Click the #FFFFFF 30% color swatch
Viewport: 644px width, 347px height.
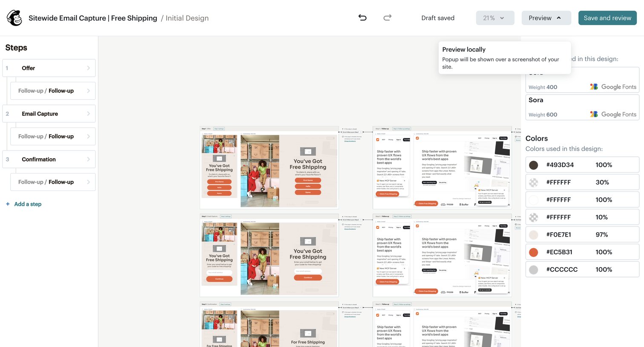click(533, 182)
